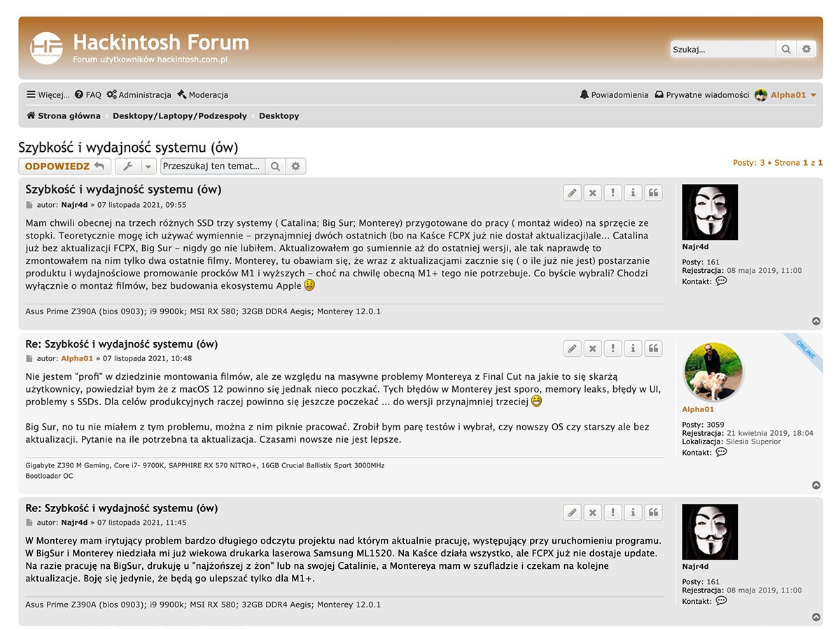Open the Administracja panel
The image size is (840, 629).
pos(139,94)
